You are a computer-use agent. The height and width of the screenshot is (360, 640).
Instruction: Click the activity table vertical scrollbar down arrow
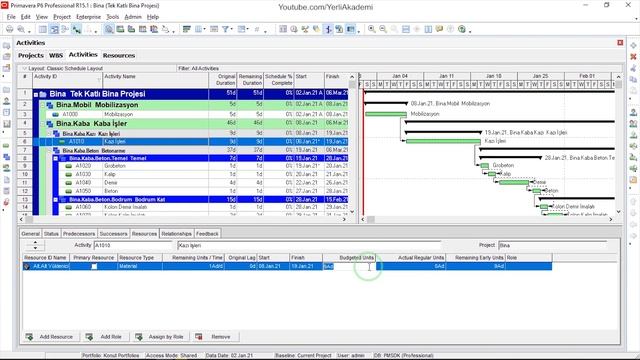[352, 212]
